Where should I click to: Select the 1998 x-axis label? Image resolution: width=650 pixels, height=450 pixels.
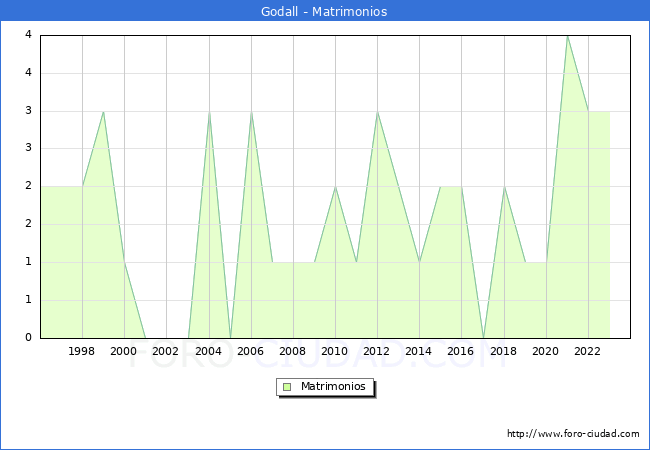(x=82, y=351)
